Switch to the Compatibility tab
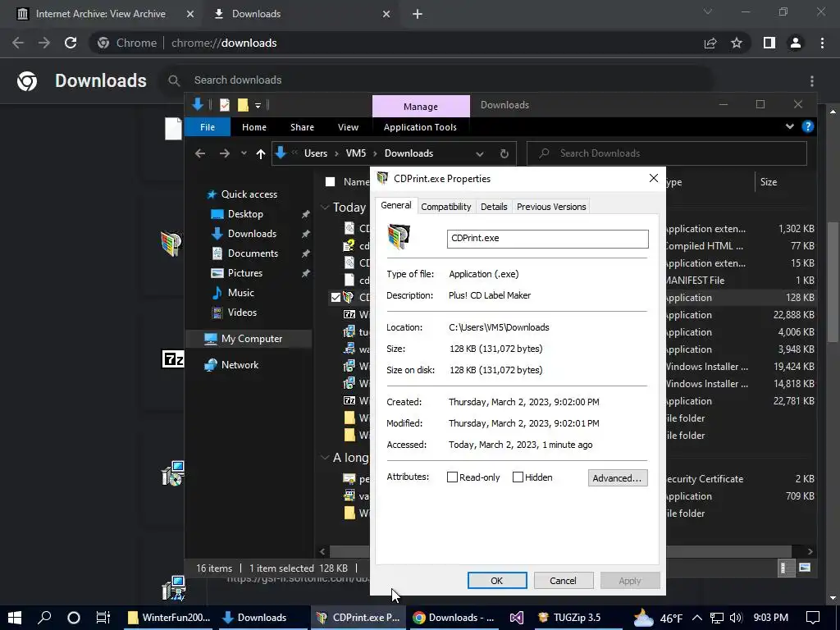Image resolution: width=840 pixels, height=630 pixels. (x=445, y=207)
